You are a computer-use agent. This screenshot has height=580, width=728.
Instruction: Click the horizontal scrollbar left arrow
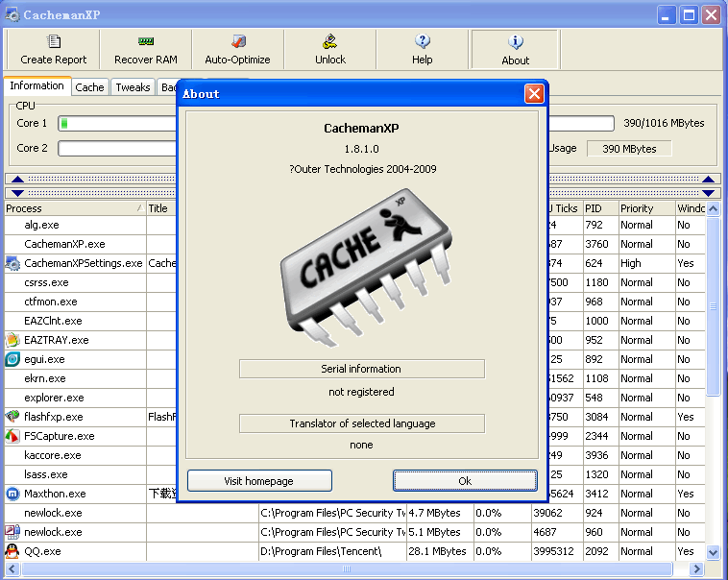pos(12,568)
